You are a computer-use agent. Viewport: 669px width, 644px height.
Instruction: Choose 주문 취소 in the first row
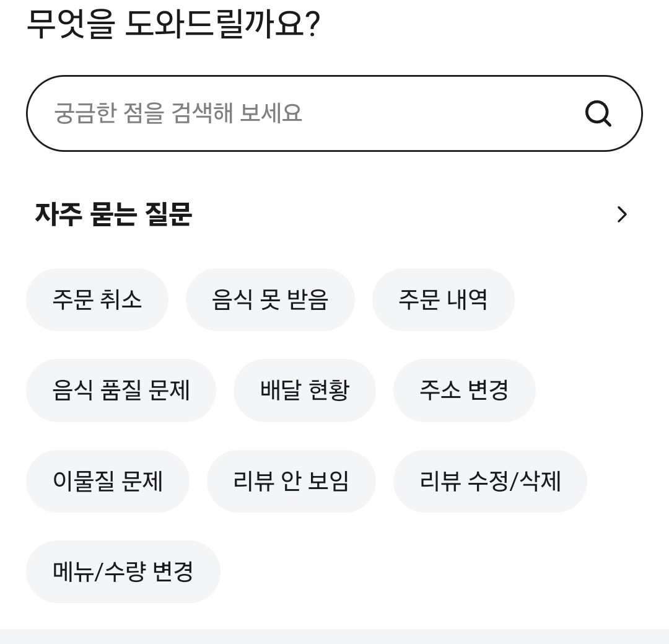click(x=97, y=299)
